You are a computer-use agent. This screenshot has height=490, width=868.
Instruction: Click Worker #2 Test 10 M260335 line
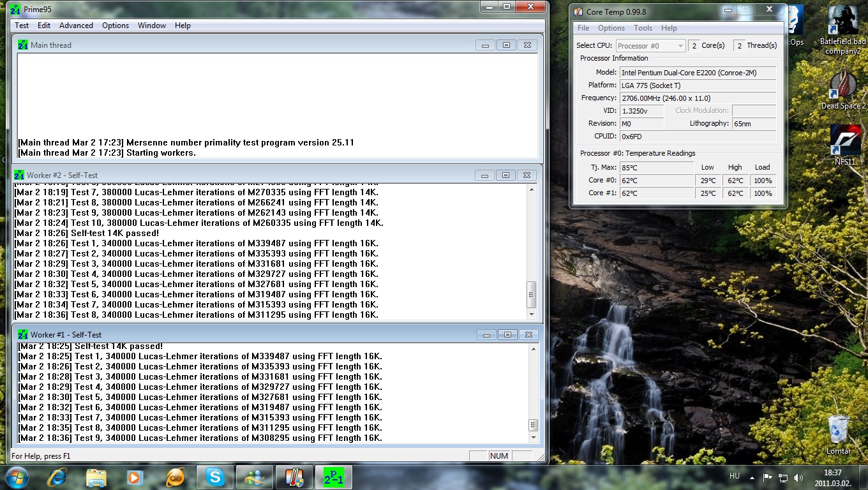click(x=198, y=223)
